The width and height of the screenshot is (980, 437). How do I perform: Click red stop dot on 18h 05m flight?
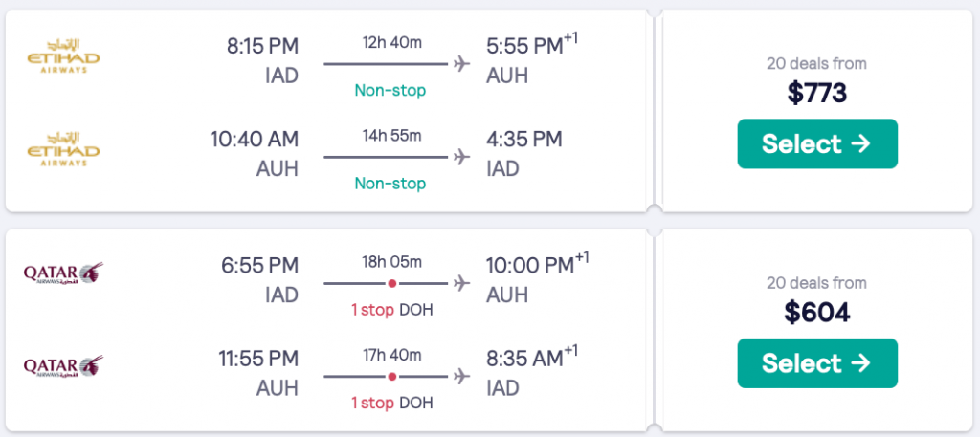[391, 283]
